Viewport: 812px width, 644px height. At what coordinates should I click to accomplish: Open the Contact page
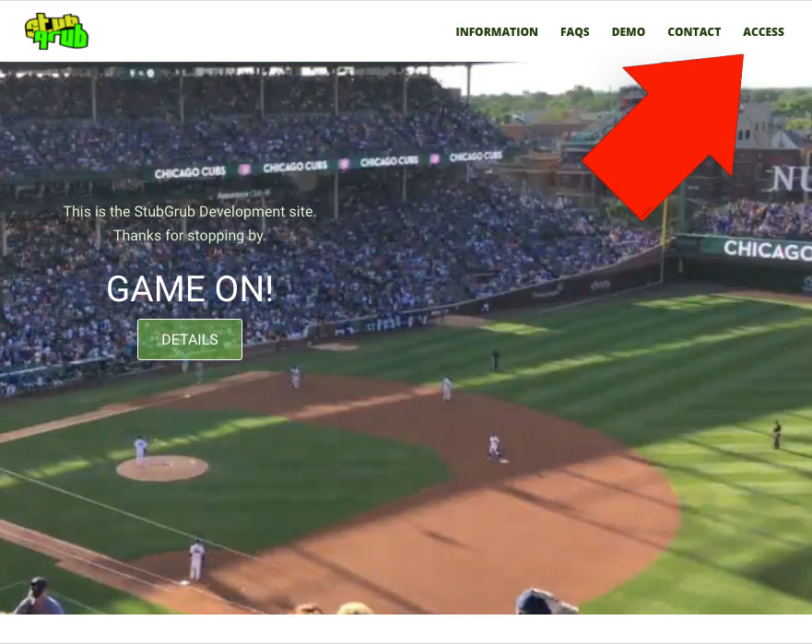[694, 32]
